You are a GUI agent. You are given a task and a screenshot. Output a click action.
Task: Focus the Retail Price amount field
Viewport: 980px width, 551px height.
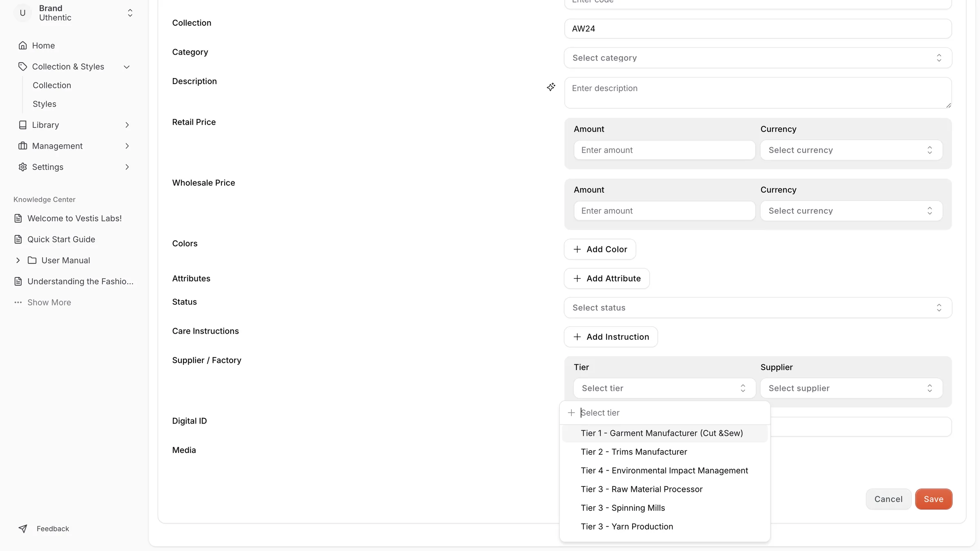click(x=664, y=150)
